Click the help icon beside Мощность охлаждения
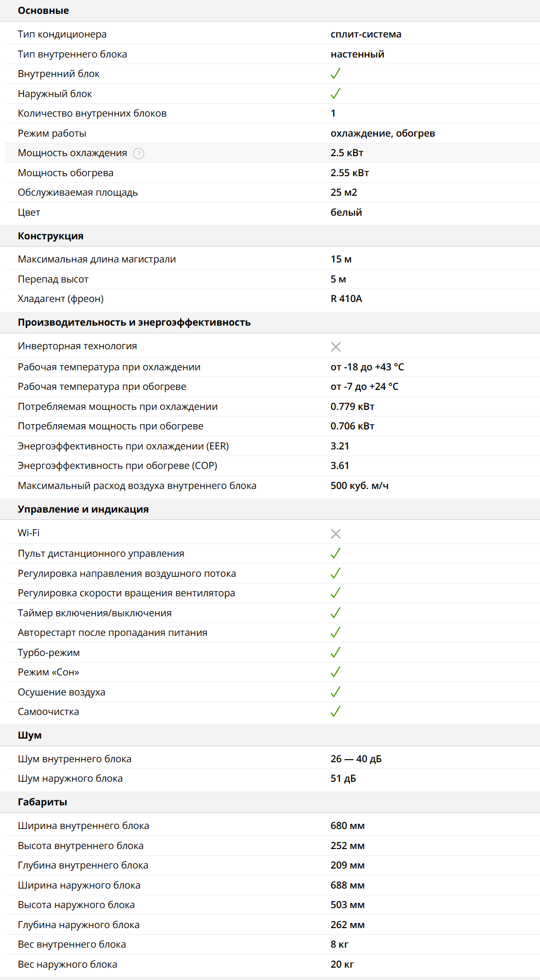540x980 pixels. click(x=139, y=154)
